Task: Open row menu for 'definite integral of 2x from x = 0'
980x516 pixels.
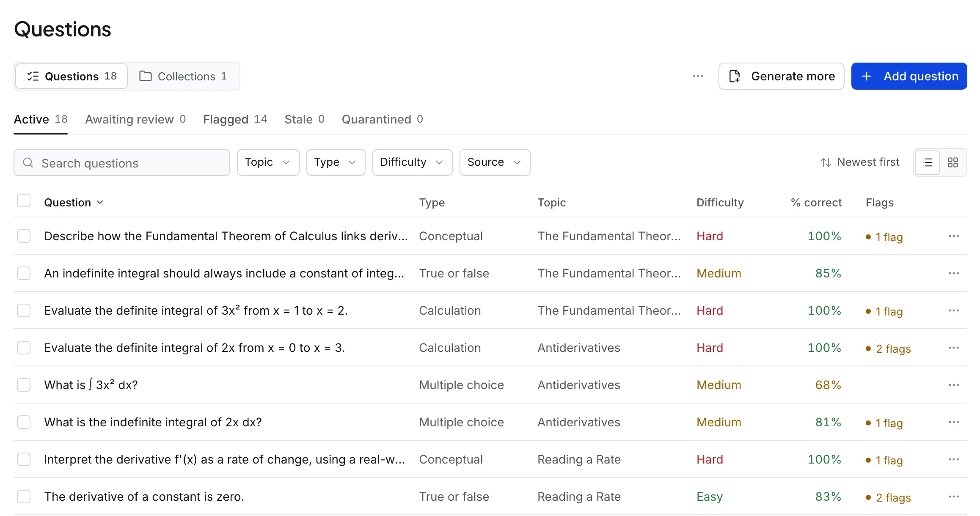Action: click(954, 348)
